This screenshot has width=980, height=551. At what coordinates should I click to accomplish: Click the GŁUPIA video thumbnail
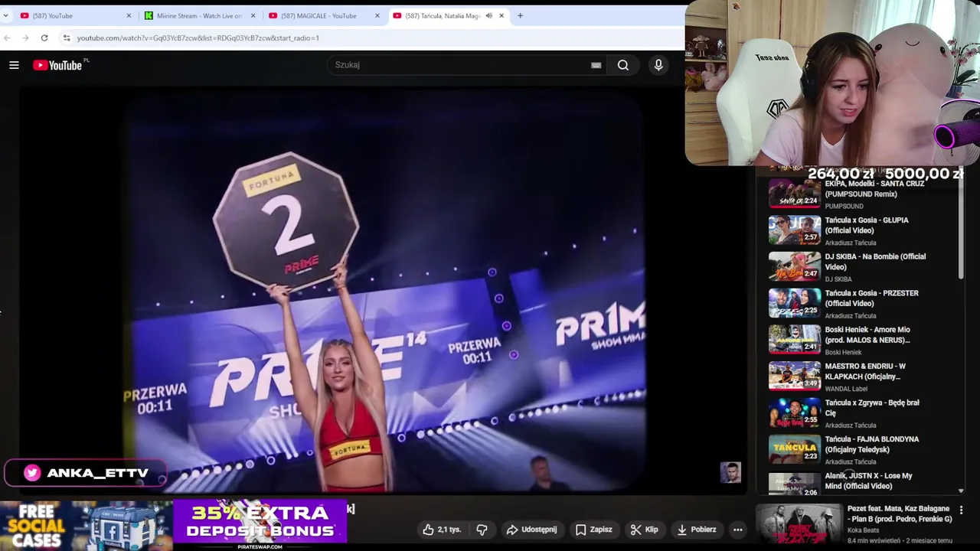[795, 230]
